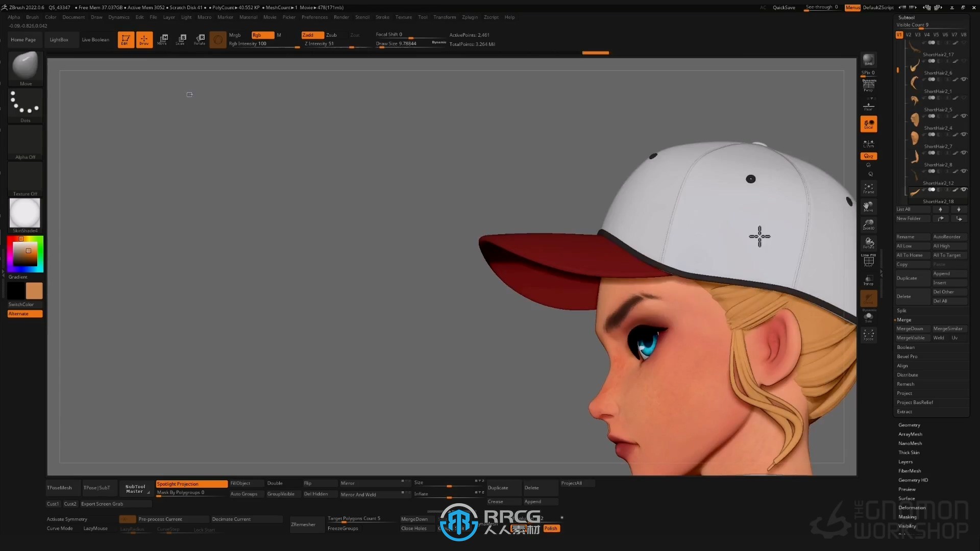Viewport: 980px width, 551px height.
Task: Expand the Geometry palette
Action: point(909,424)
